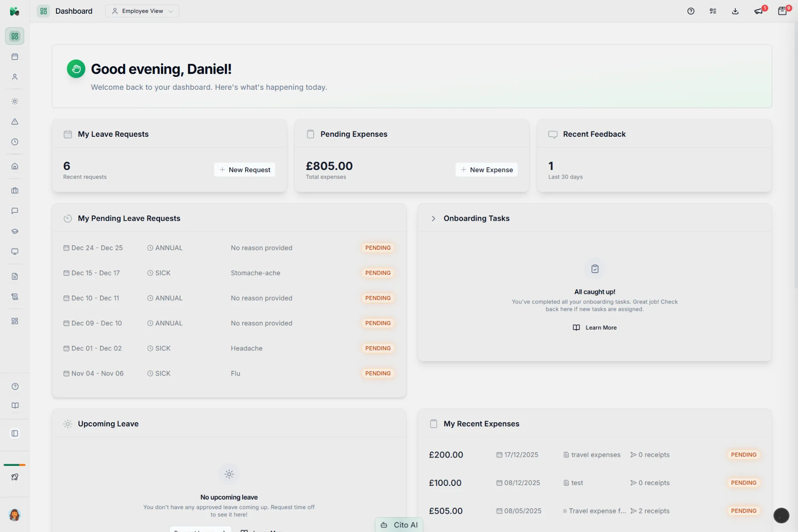Click the rocket icon in sidebar
Screen dimensions: 798x532
click(15, 477)
